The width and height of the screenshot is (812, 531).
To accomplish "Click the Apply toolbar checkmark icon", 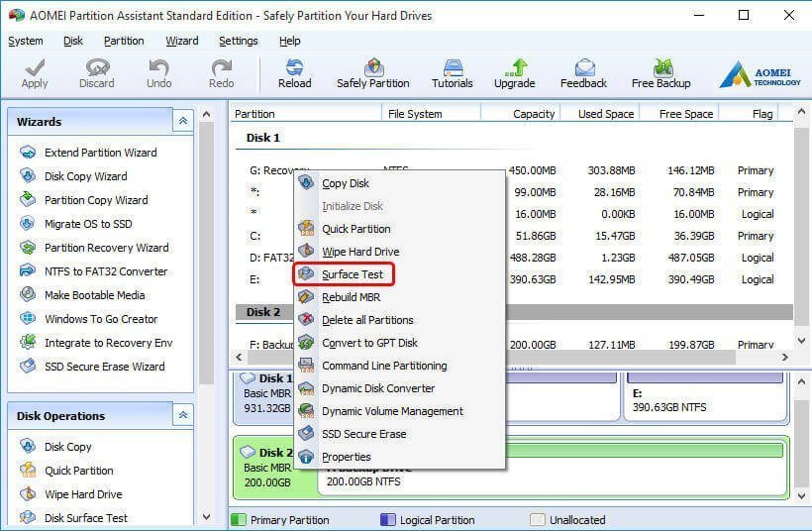I will [x=35, y=67].
